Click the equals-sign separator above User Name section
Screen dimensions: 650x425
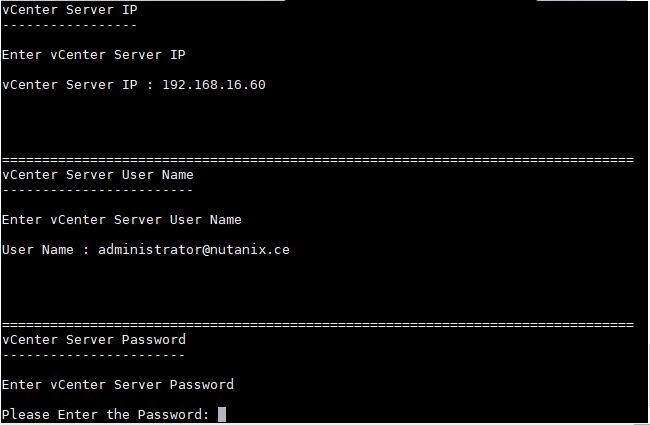(x=318, y=160)
